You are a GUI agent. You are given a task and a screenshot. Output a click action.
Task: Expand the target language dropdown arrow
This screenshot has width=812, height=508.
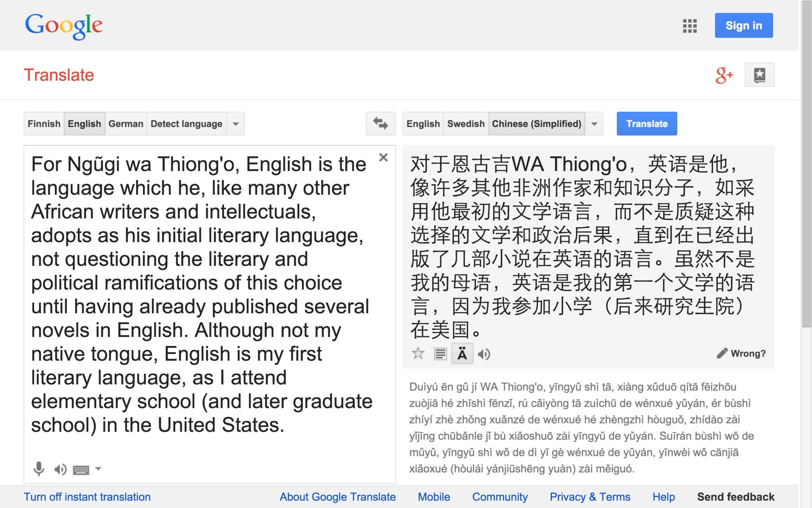tap(594, 124)
